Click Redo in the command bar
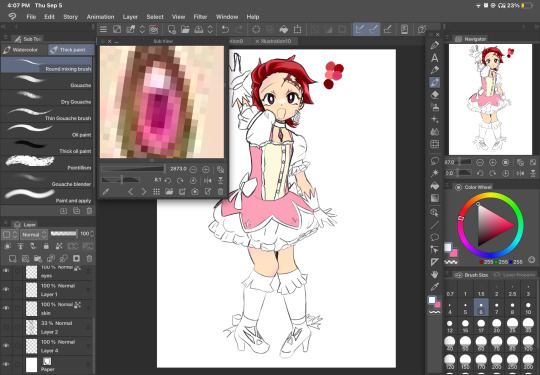Viewport: 540px width, 375px height. [239, 30]
